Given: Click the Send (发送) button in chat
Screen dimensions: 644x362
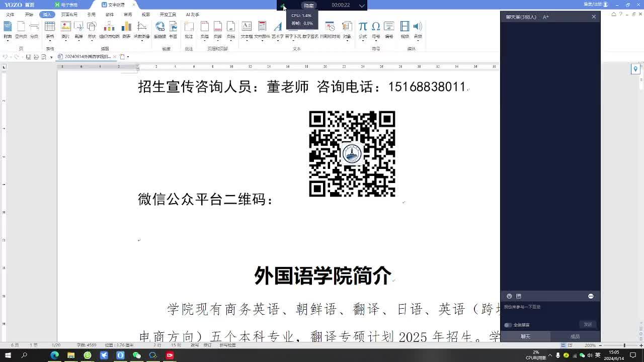Looking at the screenshot, I should coord(588,324).
